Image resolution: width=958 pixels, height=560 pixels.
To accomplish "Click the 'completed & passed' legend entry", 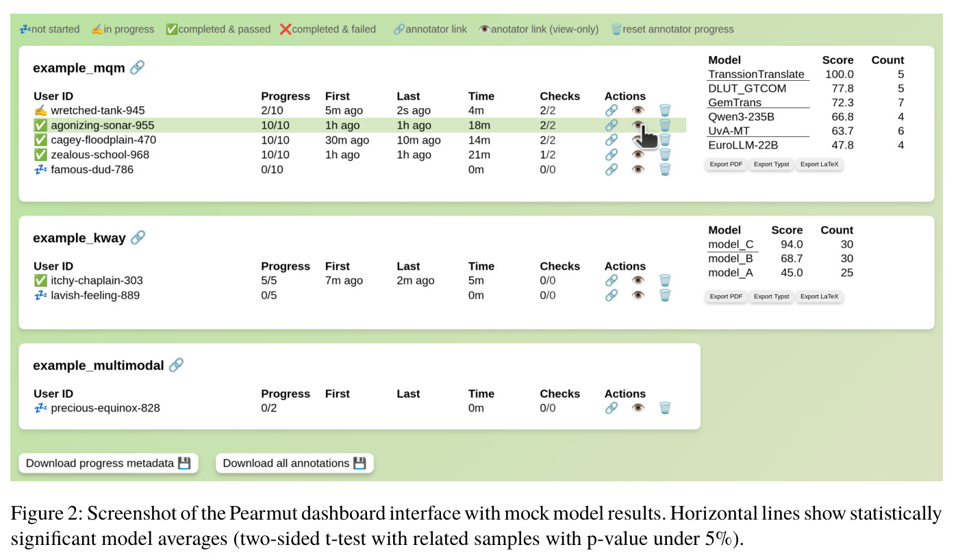I will point(218,29).
